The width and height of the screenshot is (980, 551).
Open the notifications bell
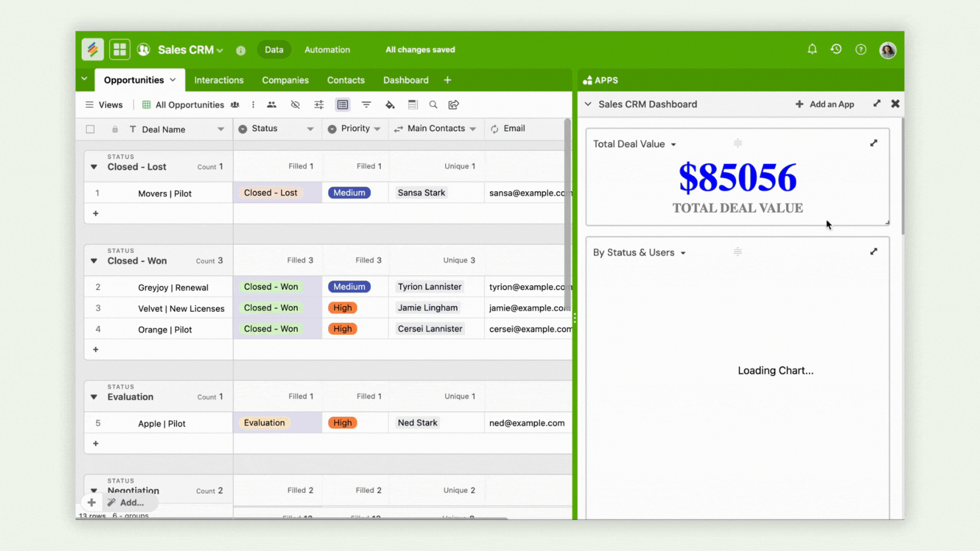click(812, 50)
